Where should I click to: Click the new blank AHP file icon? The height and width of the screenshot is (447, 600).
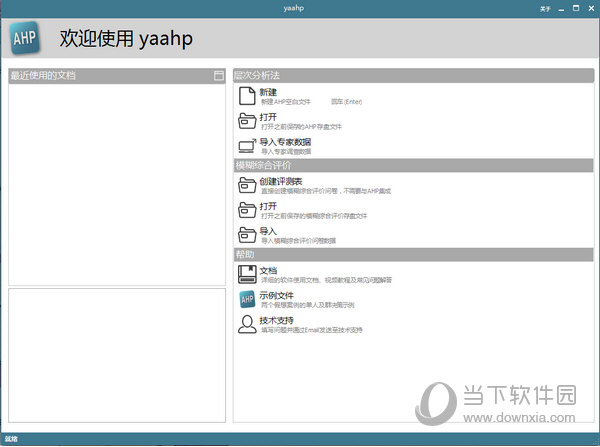click(x=247, y=96)
